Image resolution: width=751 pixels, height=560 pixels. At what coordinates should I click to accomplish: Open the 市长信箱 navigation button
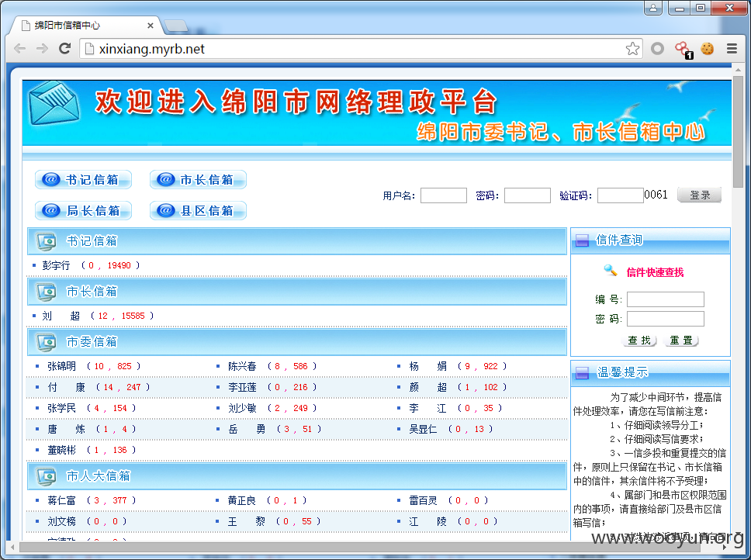199,179
